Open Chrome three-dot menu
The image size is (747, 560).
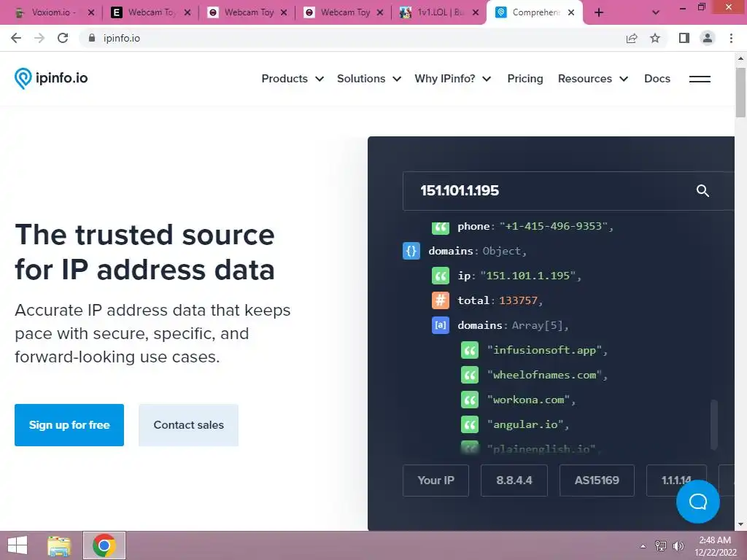[x=731, y=38]
